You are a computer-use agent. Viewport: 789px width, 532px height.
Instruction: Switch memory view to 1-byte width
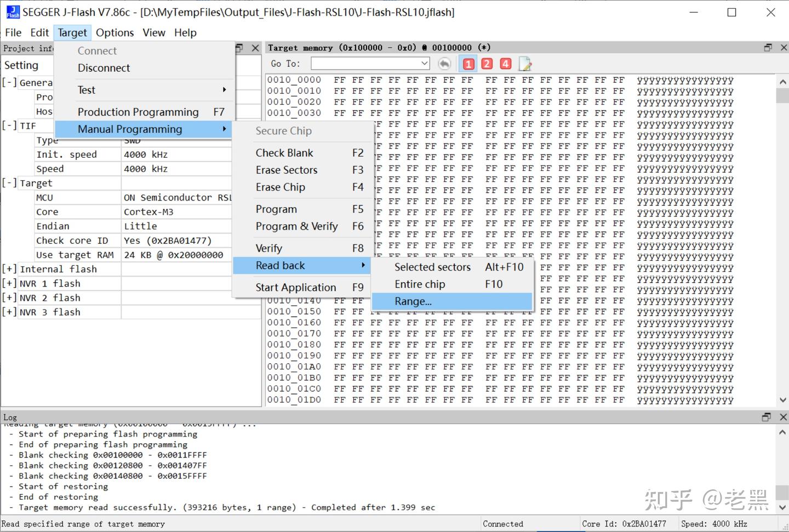(468, 64)
